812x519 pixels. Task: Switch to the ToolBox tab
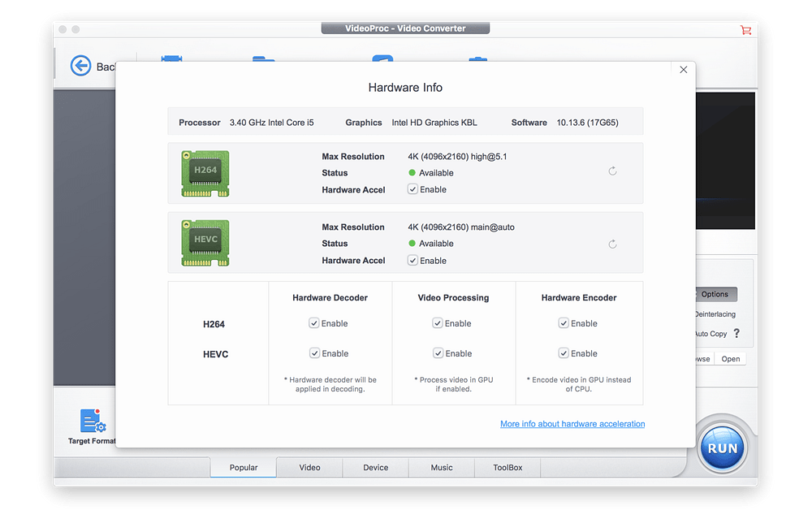(508, 467)
